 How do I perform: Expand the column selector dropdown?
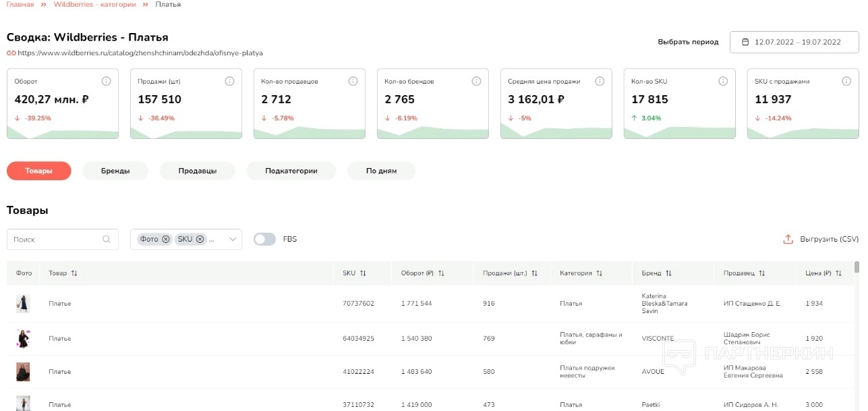233,239
